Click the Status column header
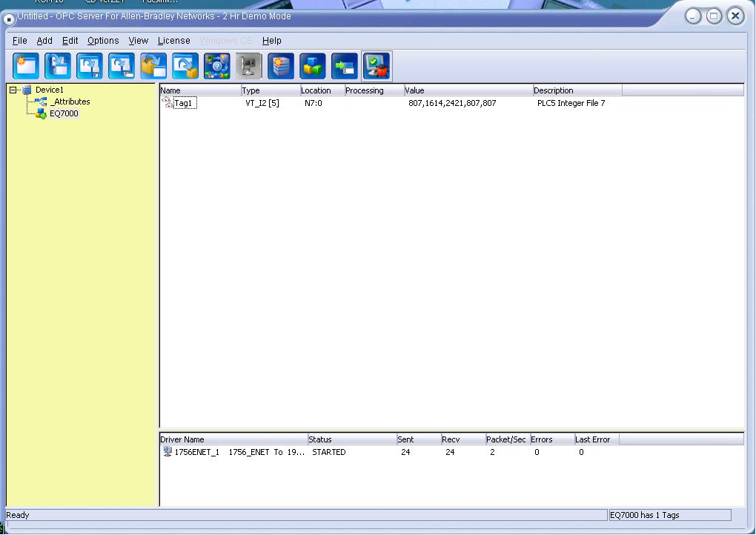 point(352,439)
